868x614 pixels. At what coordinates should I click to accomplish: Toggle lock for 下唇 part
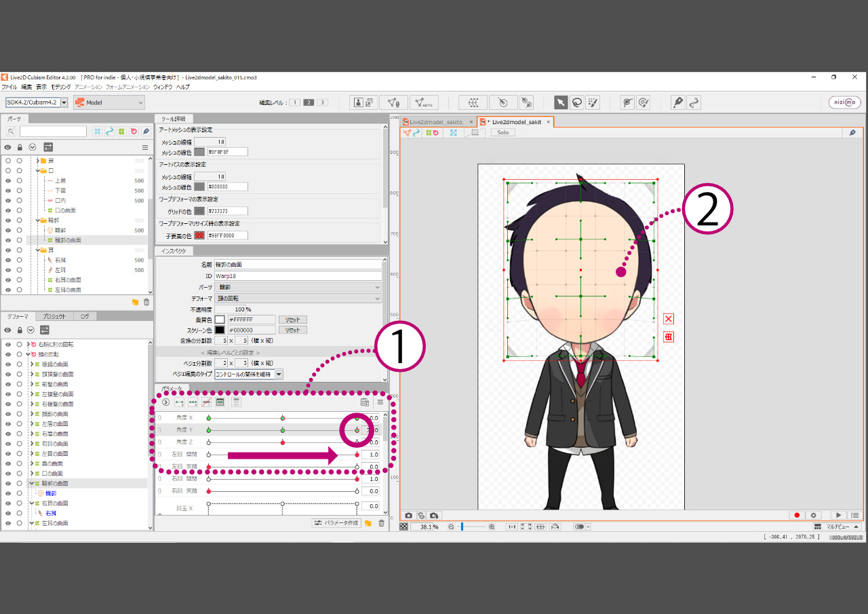point(20,191)
